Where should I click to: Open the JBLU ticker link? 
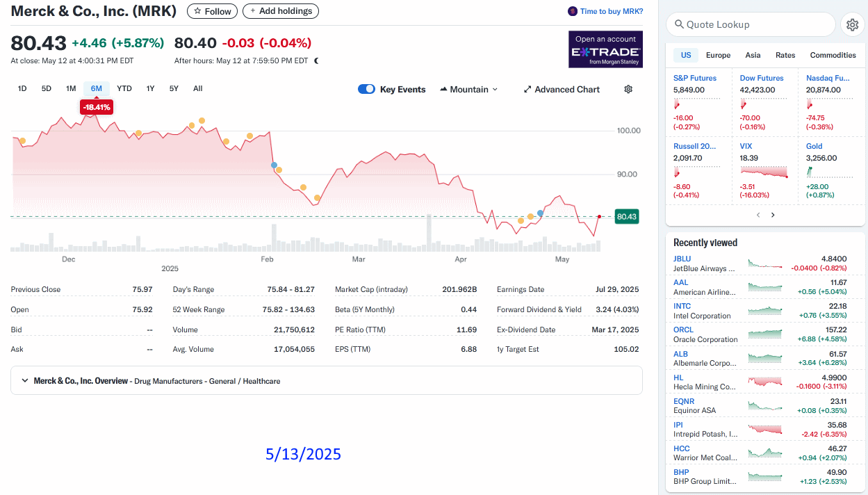point(682,259)
